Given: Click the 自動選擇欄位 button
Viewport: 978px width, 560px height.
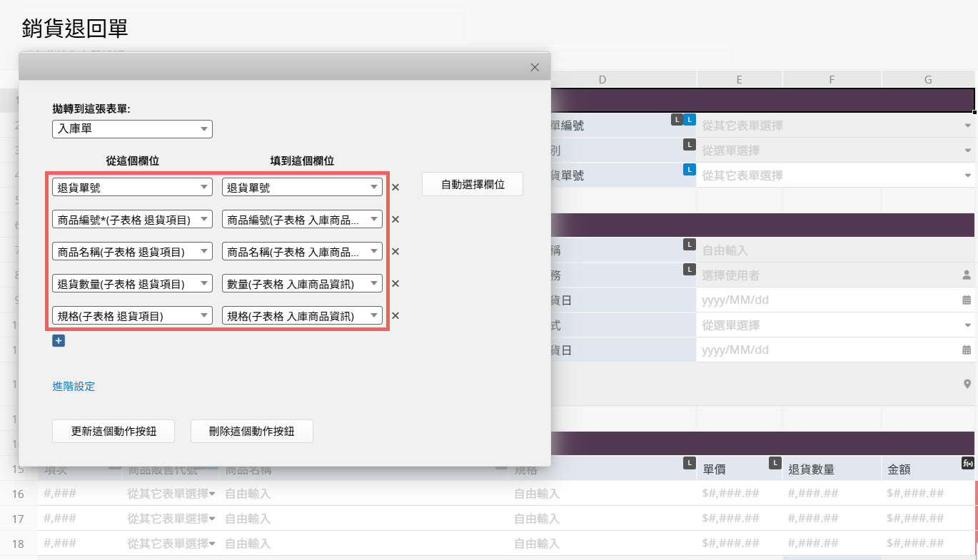Looking at the screenshot, I should point(473,184).
